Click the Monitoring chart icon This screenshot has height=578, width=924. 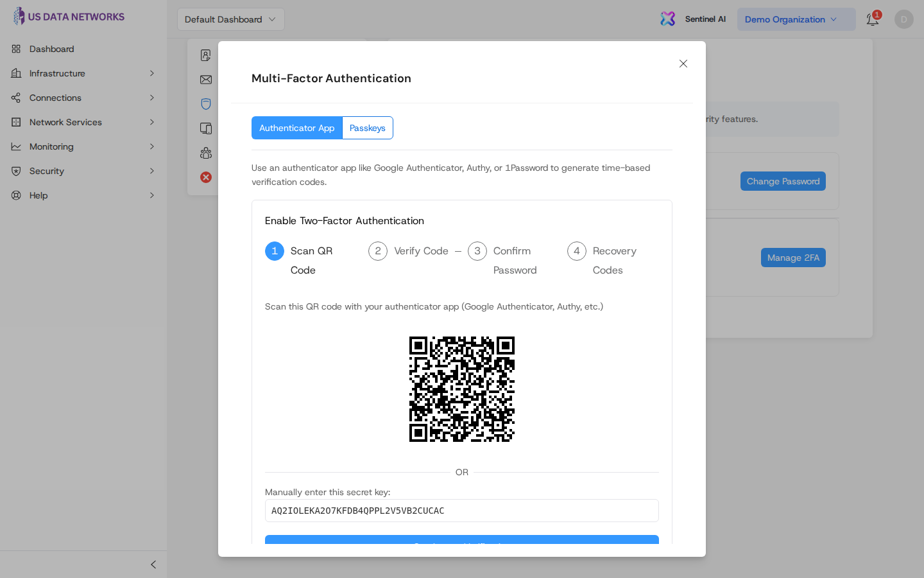(16, 146)
